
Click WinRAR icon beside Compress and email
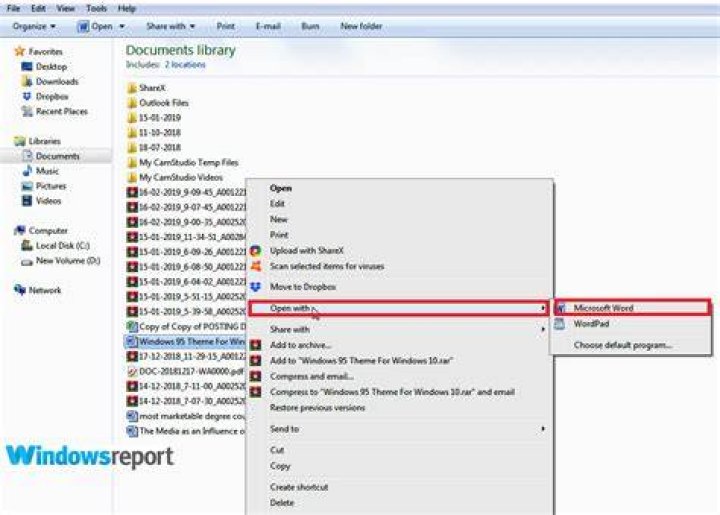coord(255,376)
